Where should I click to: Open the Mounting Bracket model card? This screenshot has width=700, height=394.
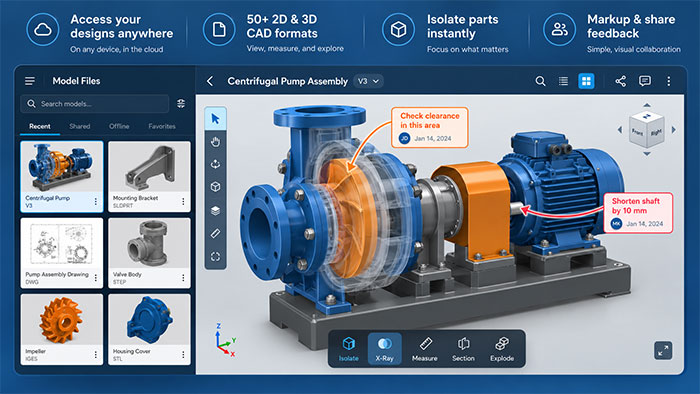tap(150, 176)
